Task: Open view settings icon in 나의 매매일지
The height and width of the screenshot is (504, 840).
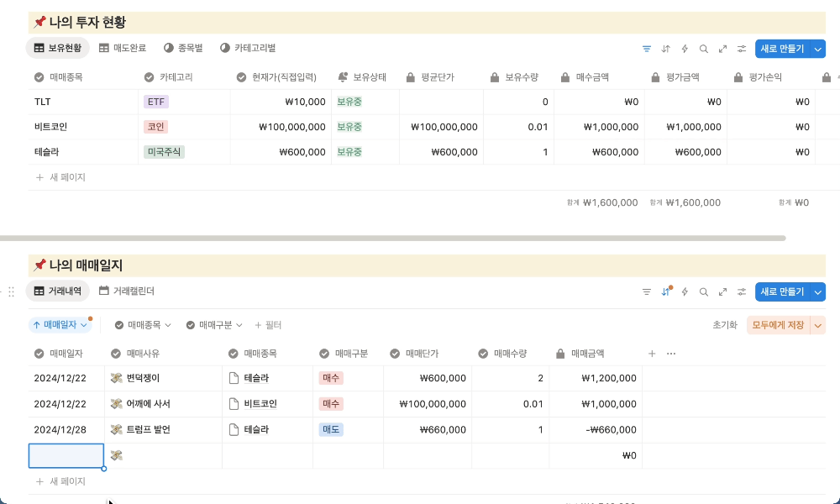Action: (x=742, y=291)
